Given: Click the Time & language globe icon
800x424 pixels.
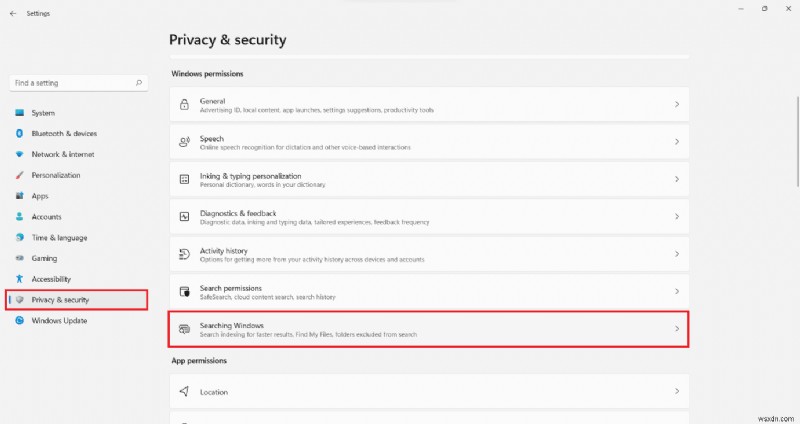Looking at the screenshot, I should pos(19,237).
